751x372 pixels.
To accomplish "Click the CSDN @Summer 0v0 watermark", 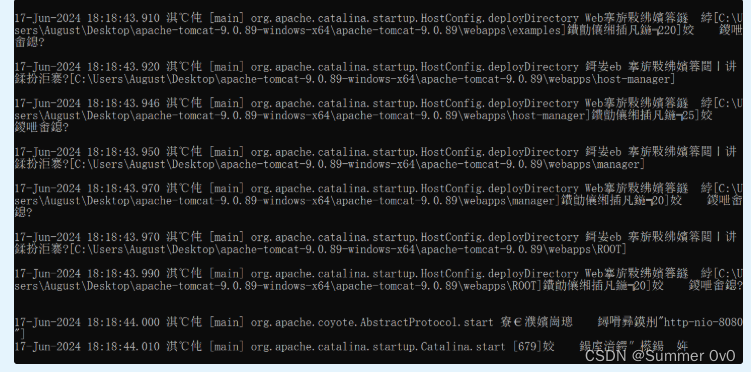I will (660, 356).
